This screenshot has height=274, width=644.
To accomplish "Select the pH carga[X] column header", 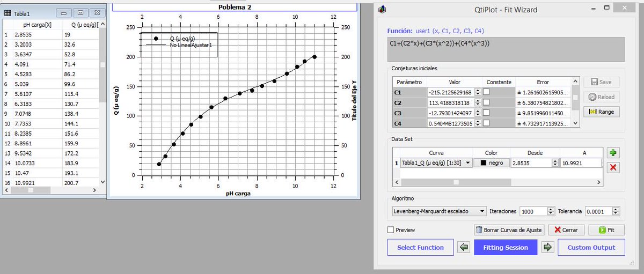I will pos(38,25).
